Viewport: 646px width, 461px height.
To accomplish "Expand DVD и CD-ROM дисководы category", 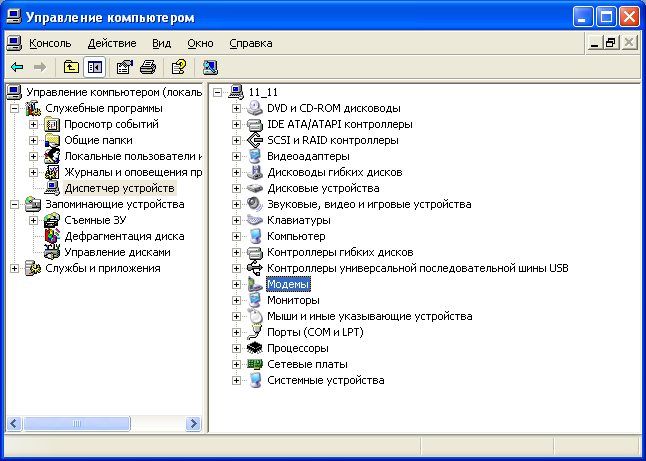I will point(236,108).
